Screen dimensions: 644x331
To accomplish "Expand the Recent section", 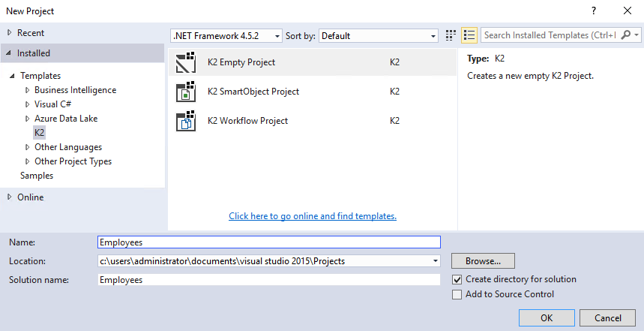I will tap(10, 33).
